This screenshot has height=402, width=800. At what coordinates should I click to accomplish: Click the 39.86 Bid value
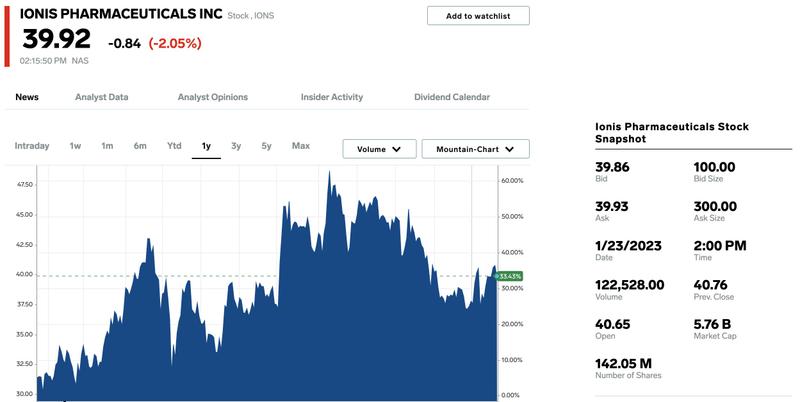point(612,167)
